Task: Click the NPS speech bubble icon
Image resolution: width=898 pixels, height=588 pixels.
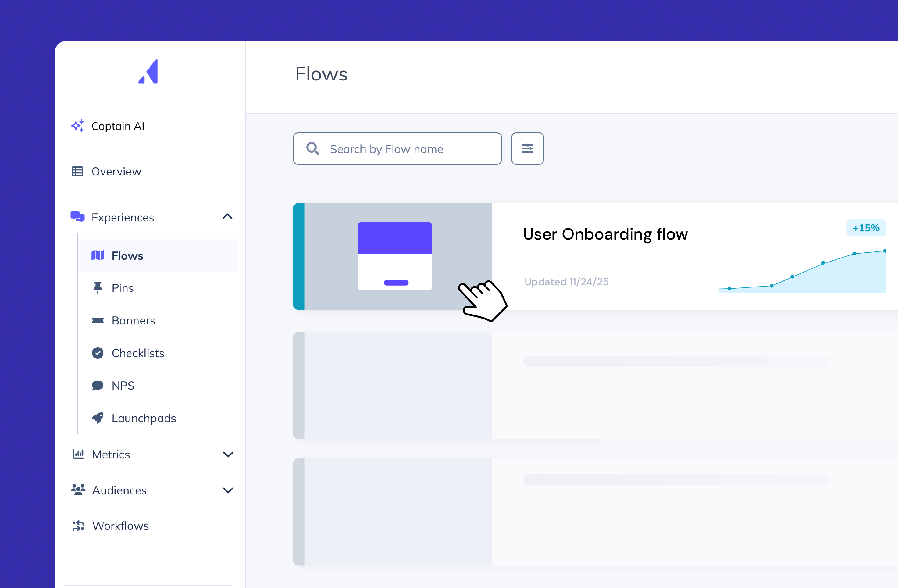Action: pos(98,385)
